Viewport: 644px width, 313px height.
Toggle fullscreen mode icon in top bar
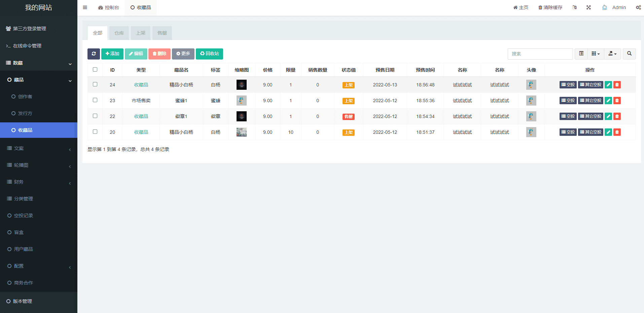[x=588, y=7]
